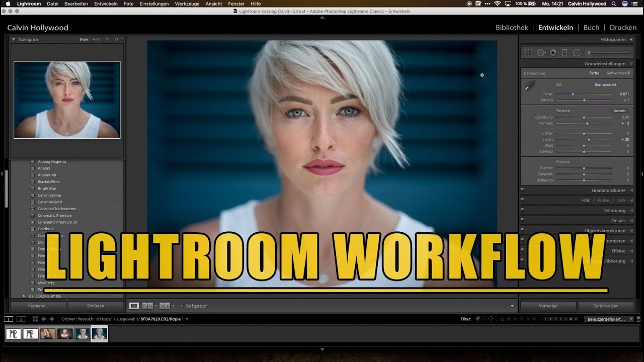The image size is (644, 362).
Task: Toggle HSL panel on/off switch
Action: click(522, 201)
